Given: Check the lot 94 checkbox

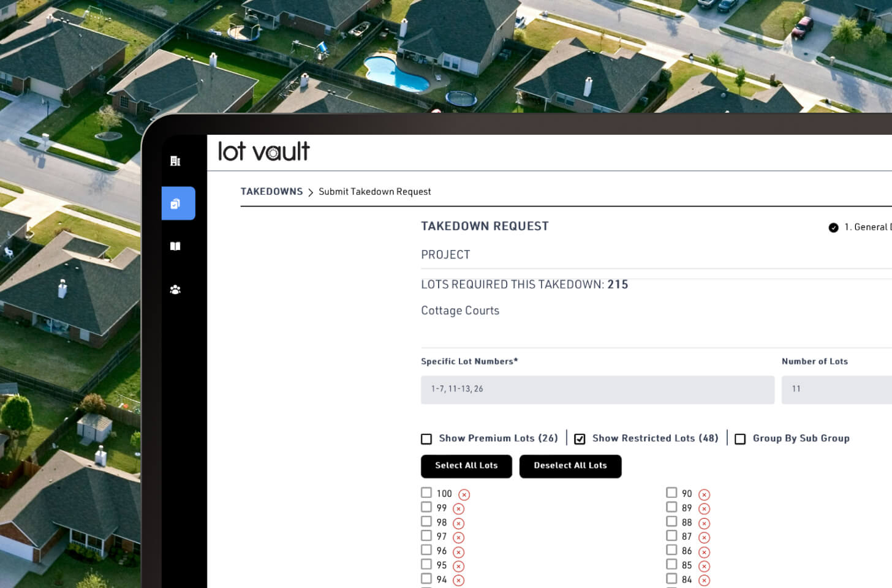Looking at the screenshot, I should pos(426,578).
